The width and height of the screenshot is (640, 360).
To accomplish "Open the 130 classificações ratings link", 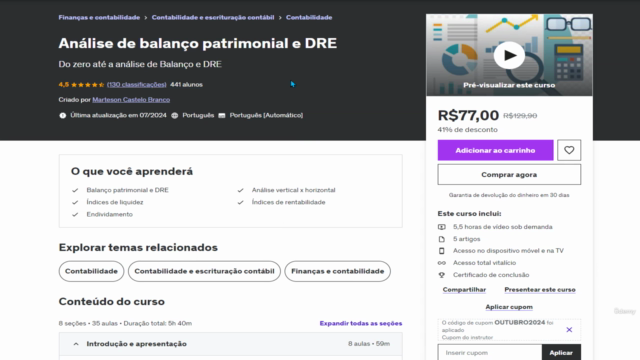I will click(x=137, y=84).
